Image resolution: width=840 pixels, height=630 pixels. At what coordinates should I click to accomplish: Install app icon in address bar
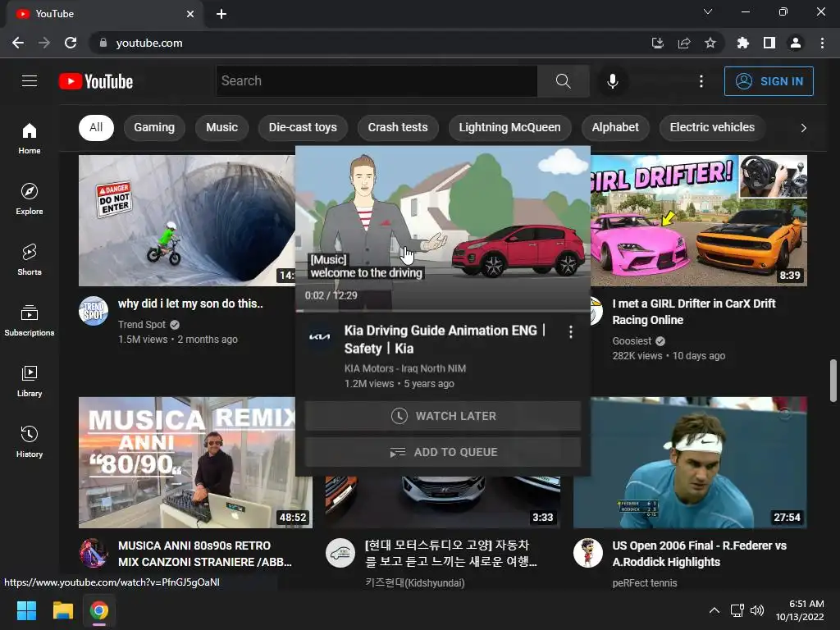[x=657, y=43]
